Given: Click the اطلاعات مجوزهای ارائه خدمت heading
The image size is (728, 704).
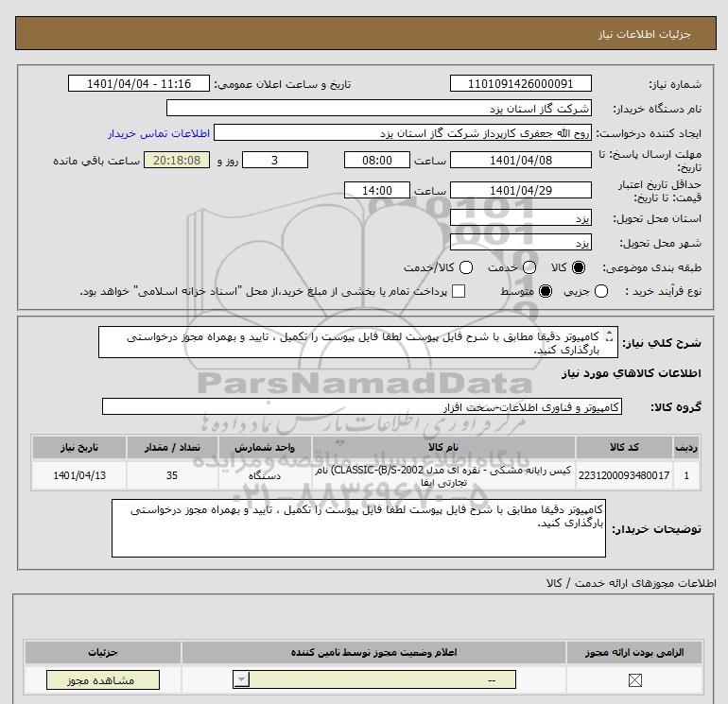Looking at the screenshot, I should coord(631,583).
